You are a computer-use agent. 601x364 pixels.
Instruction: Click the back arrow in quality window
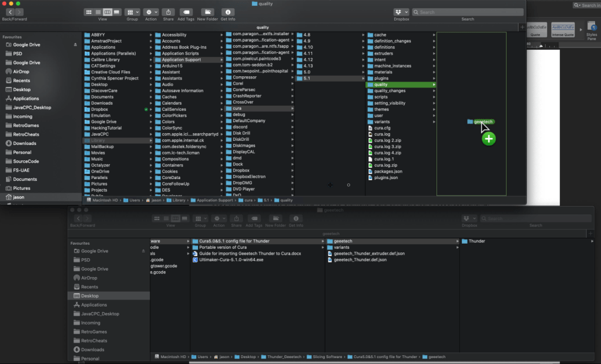10,12
